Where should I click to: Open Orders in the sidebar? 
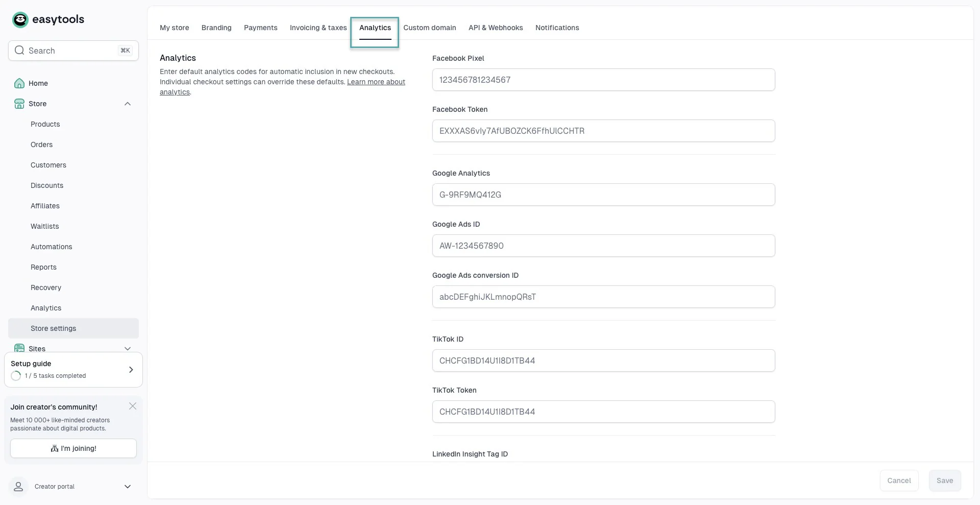pos(73,145)
